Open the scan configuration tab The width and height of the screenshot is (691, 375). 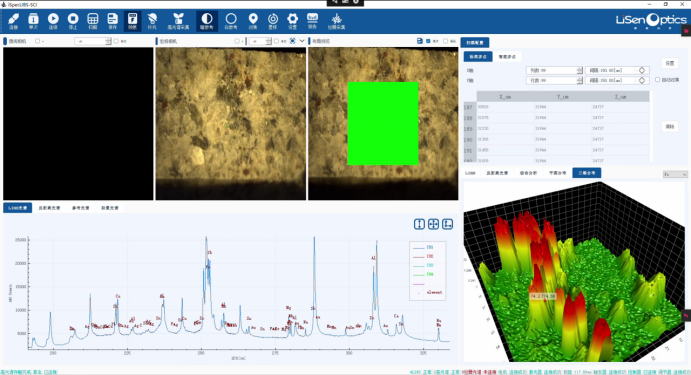pyautogui.click(x=475, y=42)
